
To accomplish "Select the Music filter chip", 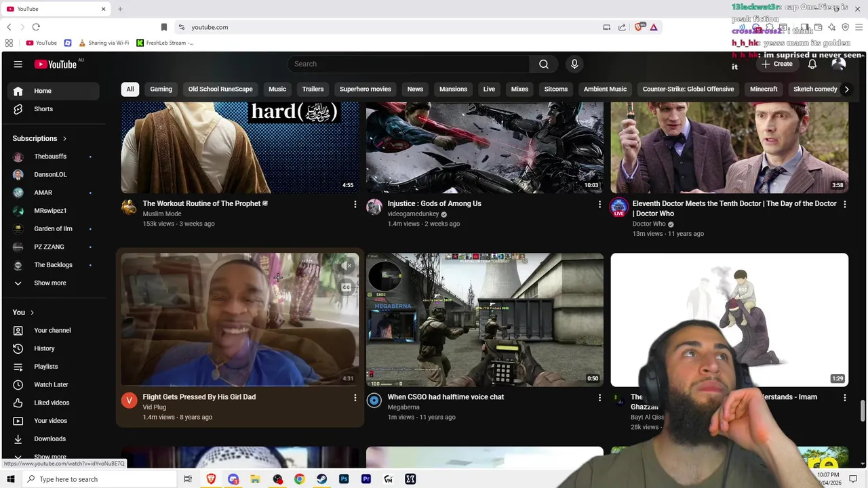I will point(277,89).
